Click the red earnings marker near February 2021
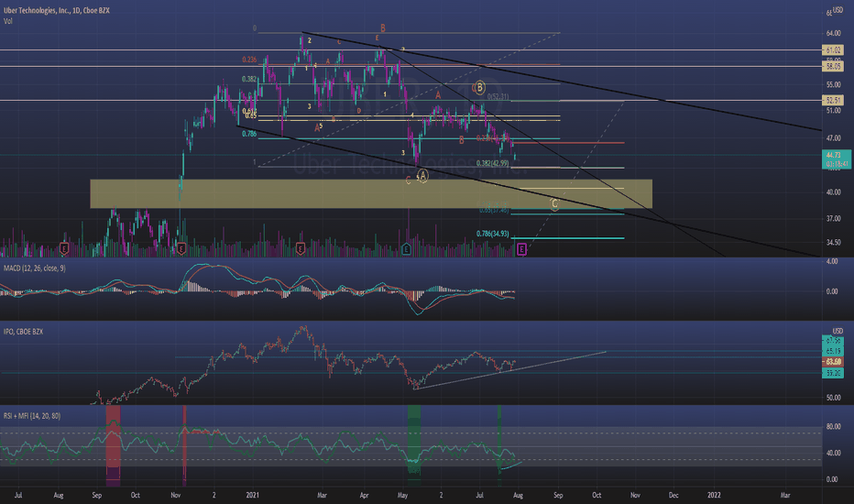 click(301, 249)
